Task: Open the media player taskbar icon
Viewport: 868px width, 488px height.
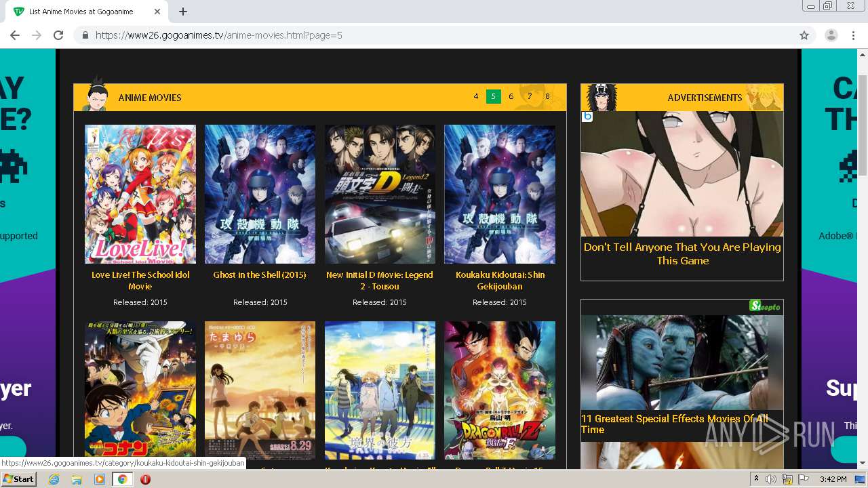Action: point(100,479)
